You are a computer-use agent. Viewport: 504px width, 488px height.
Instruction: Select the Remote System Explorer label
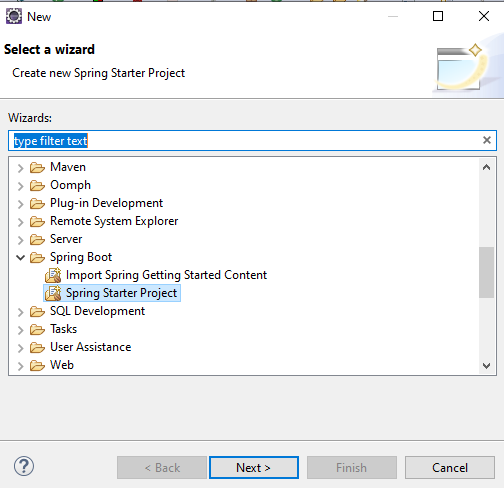114,221
